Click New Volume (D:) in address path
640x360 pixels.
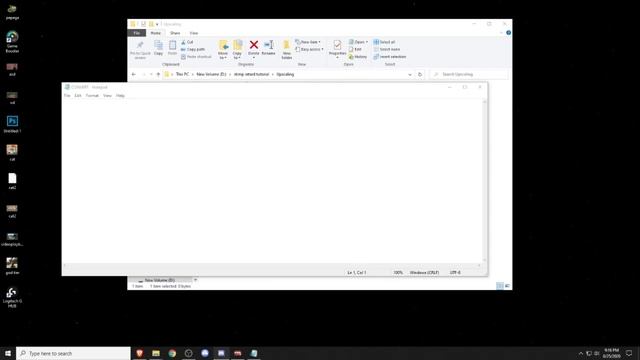coord(211,74)
